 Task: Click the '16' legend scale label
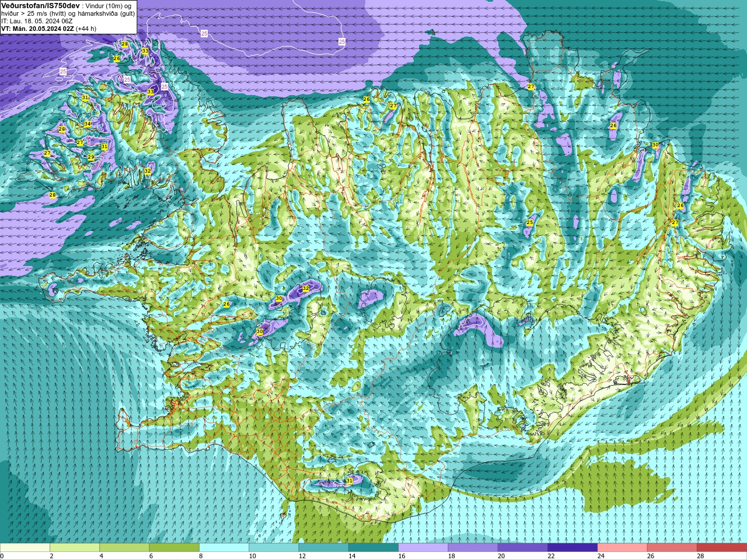coord(403,556)
